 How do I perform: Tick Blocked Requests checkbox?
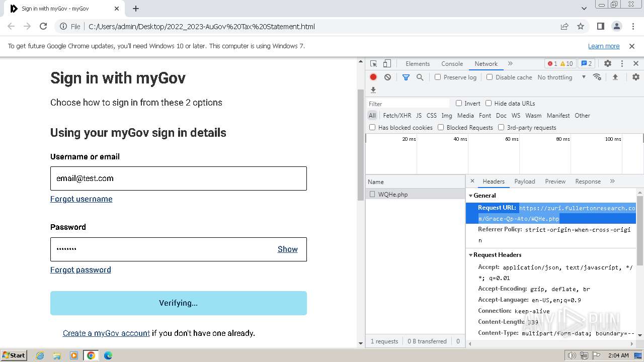click(x=441, y=127)
